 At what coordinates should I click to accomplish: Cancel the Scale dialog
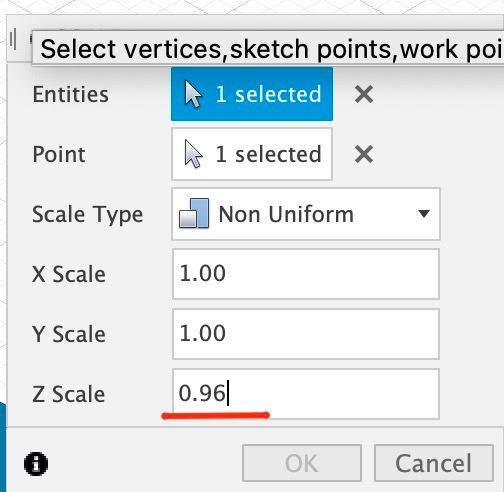[434, 463]
